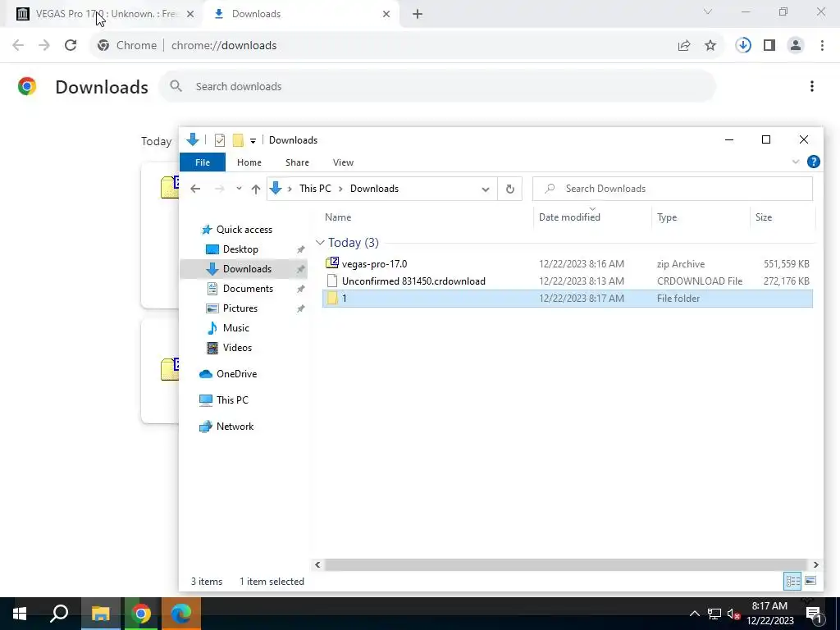
Task: Click Explorer Properties quick access toolbar icon
Action: click(x=220, y=140)
